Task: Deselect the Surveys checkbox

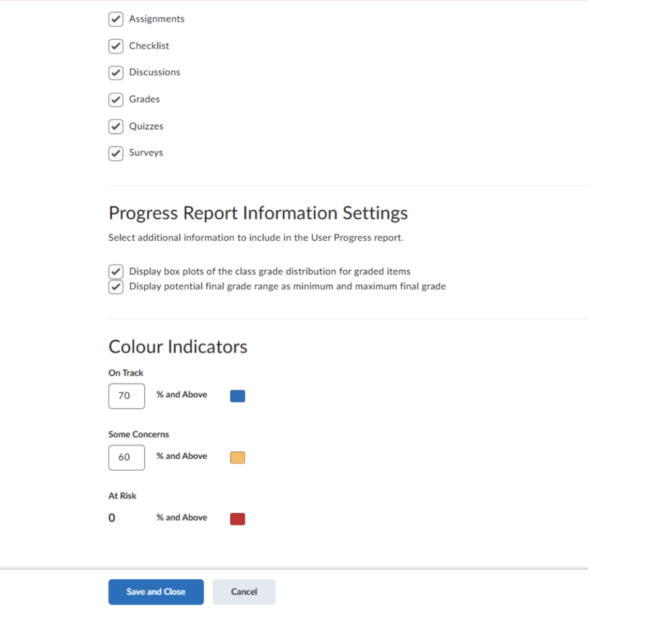Action: [x=116, y=153]
